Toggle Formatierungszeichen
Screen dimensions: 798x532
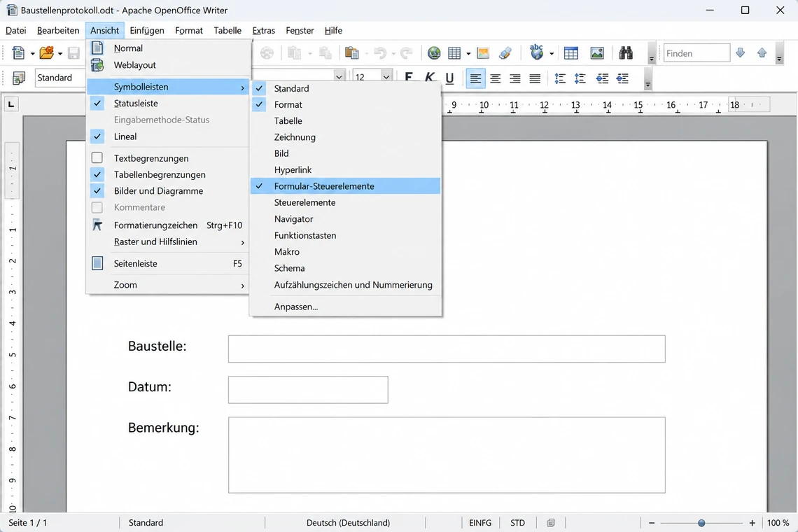tap(167, 225)
